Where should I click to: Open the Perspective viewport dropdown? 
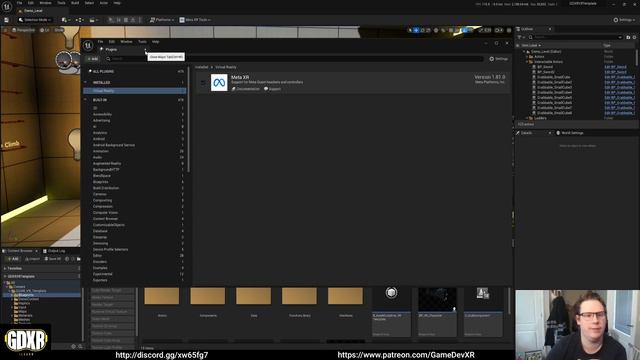click(24, 30)
